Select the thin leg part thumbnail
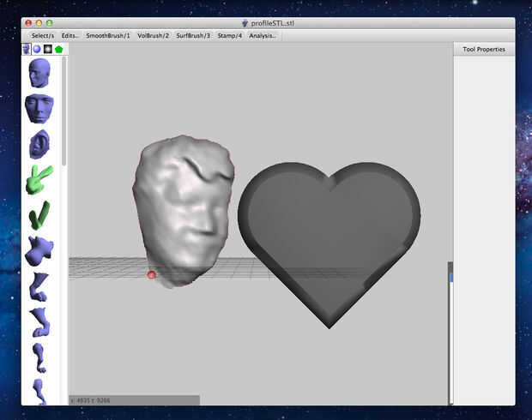532x420 pixels. (39, 358)
